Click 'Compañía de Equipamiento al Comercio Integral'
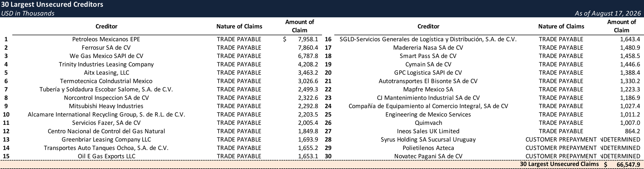This screenshot has width=644, height=169. tap(428, 106)
